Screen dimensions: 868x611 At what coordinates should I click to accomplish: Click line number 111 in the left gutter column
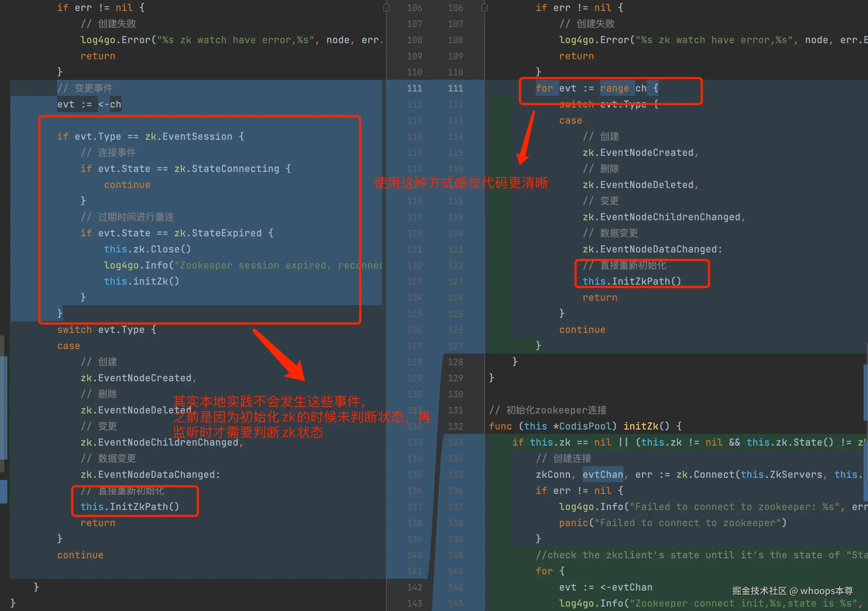coord(414,89)
